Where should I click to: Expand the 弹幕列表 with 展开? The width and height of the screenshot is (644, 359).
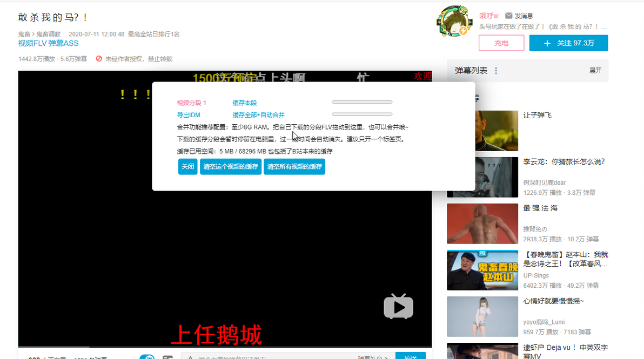point(595,71)
